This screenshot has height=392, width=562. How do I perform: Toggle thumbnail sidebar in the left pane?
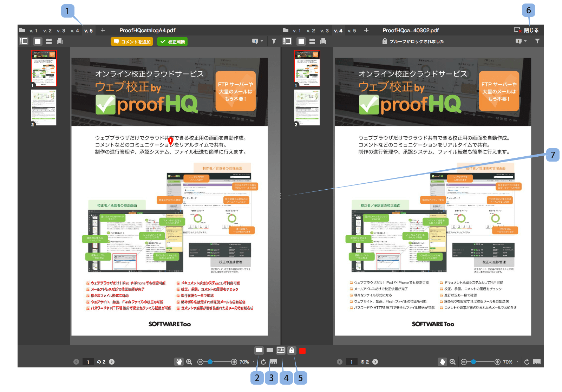point(24,41)
